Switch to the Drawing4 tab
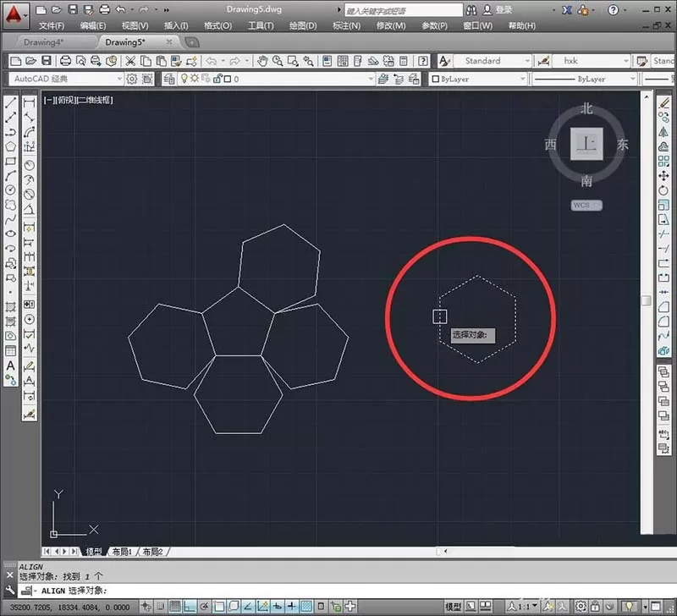The image size is (677, 616). coord(44,42)
